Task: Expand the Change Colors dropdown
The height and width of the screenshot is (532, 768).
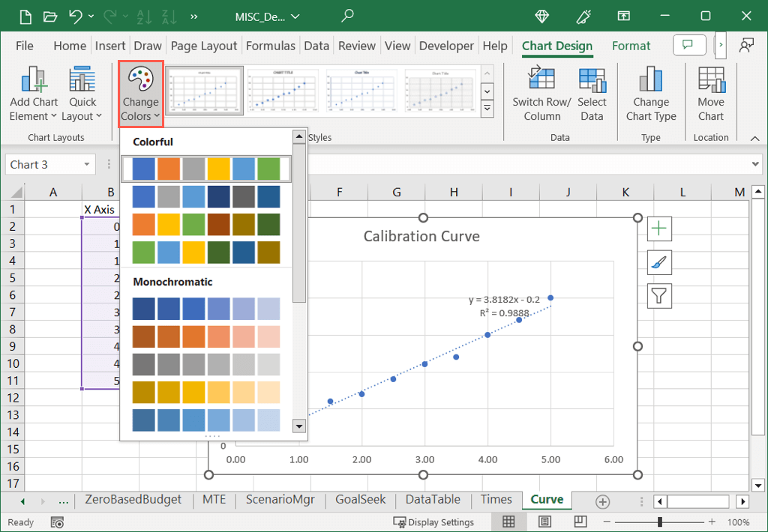Action: [x=140, y=95]
